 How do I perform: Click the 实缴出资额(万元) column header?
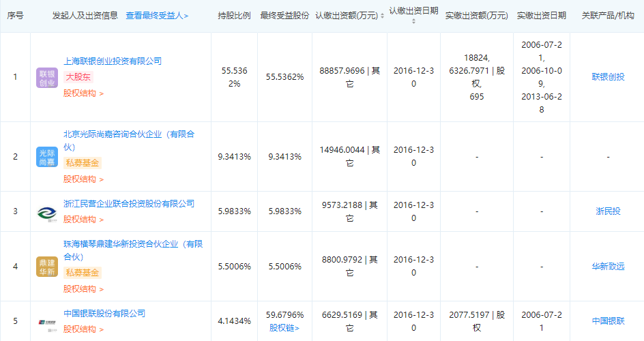tap(476, 16)
